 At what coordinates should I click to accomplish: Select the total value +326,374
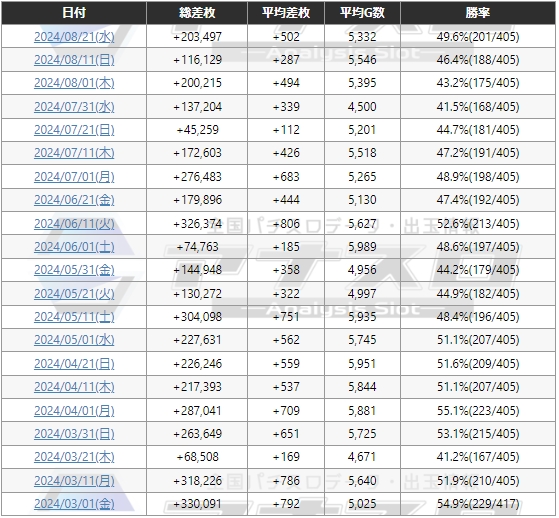[197, 224]
